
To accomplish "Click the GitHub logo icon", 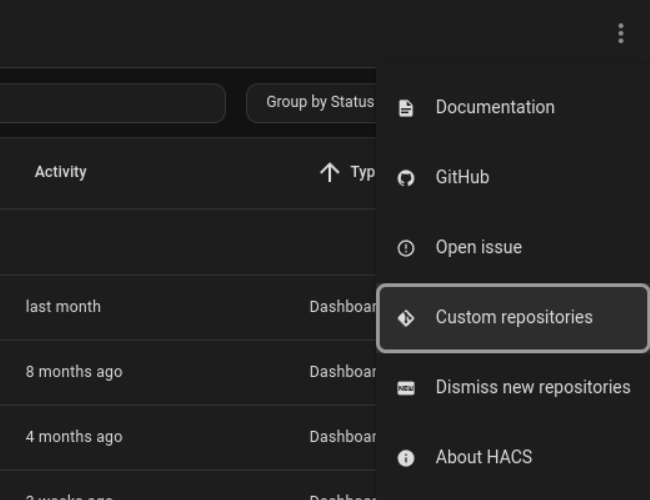I will coord(406,178).
